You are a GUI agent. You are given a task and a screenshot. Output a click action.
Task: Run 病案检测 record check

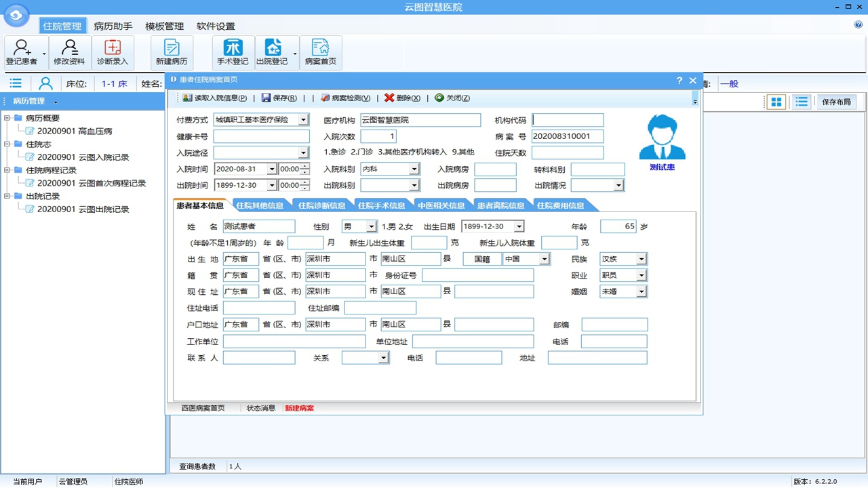click(346, 98)
